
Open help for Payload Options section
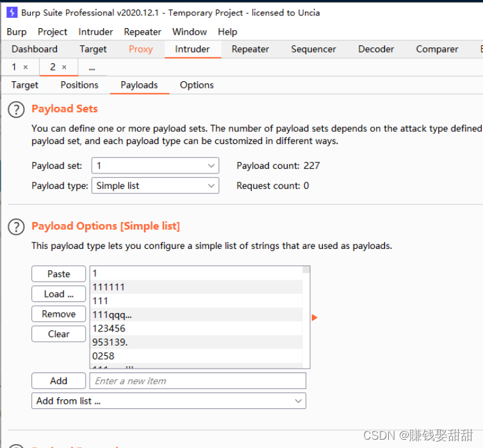tap(16, 227)
